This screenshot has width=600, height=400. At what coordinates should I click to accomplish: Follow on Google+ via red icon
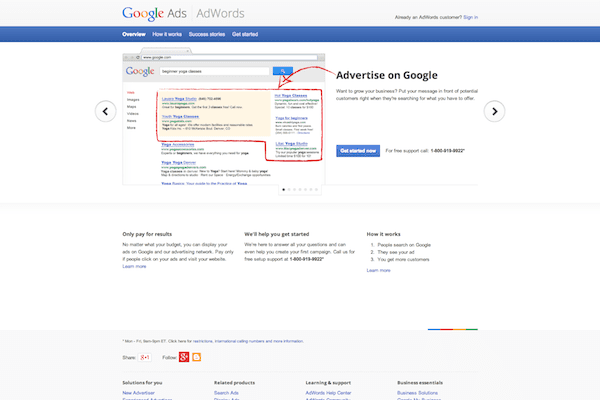point(184,357)
